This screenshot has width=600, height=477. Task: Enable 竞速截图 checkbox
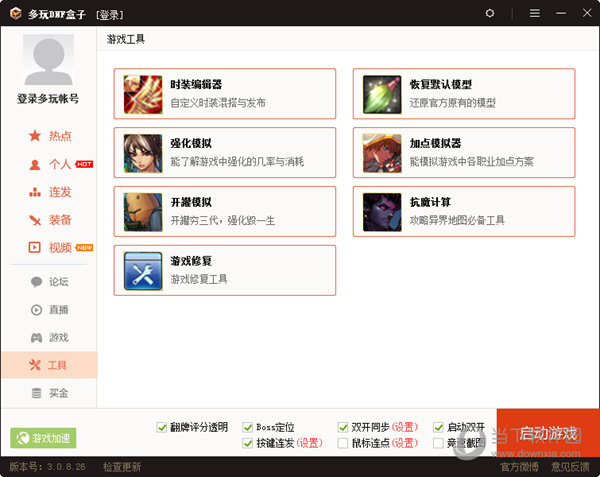pyautogui.click(x=438, y=443)
